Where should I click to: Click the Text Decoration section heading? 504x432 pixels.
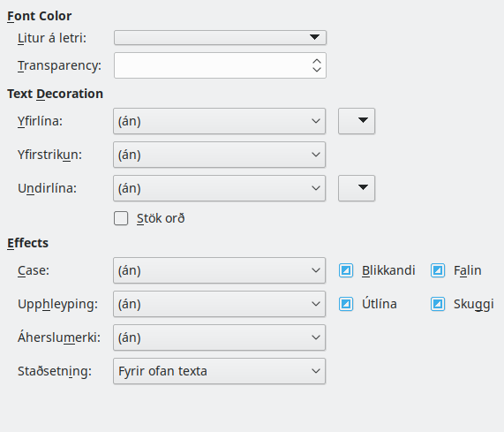click(x=55, y=94)
